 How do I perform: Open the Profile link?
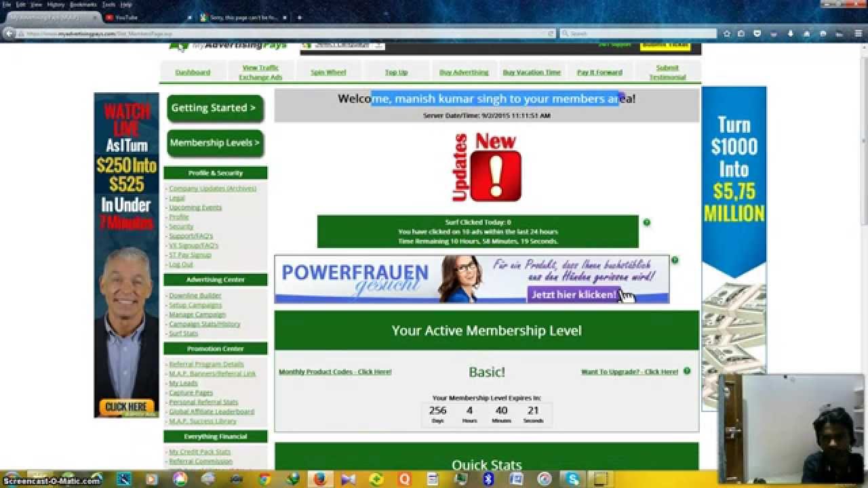pyautogui.click(x=179, y=217)
